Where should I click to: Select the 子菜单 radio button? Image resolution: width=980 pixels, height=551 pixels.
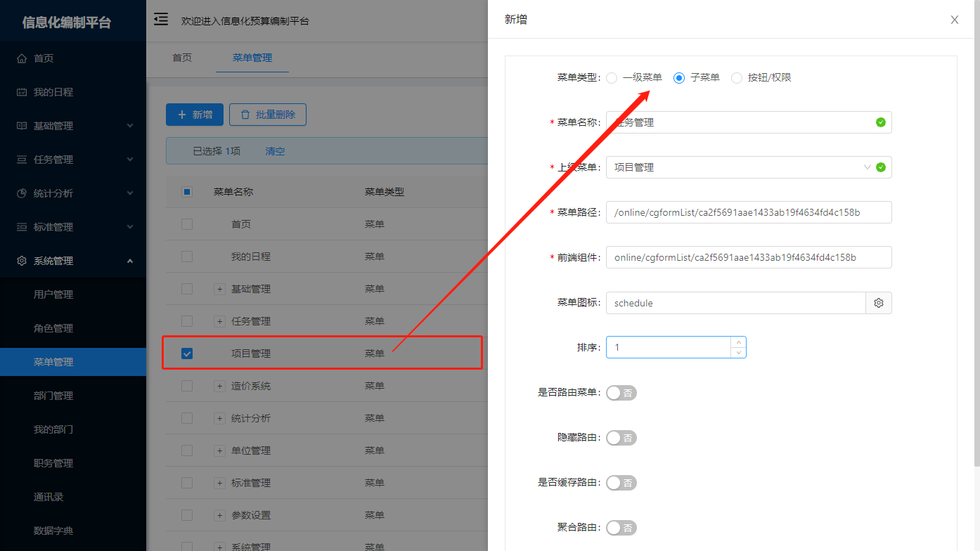[679, 78]
